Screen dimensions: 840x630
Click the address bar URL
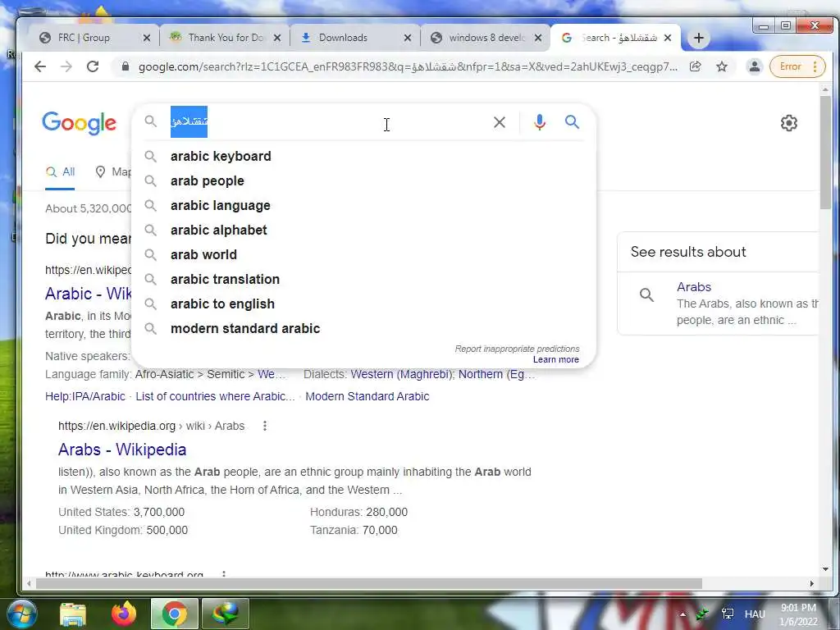[x=408, y=66]
